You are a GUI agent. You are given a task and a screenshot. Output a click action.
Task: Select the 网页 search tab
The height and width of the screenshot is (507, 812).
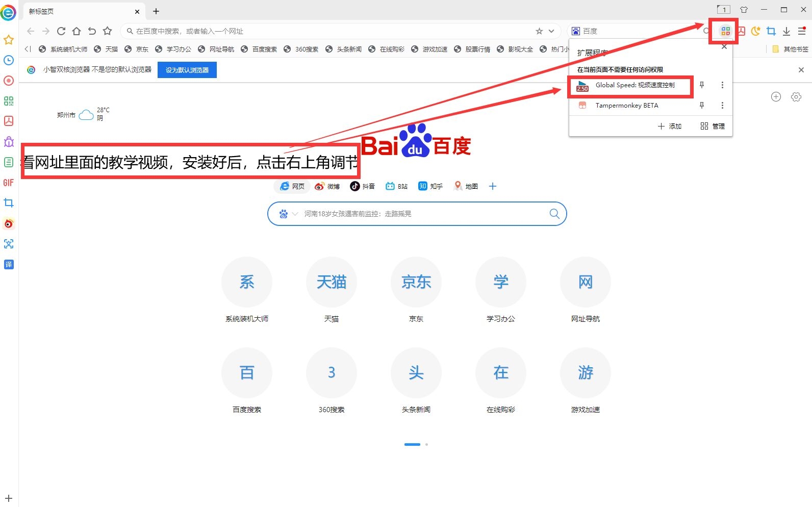(x=292, y=186)
